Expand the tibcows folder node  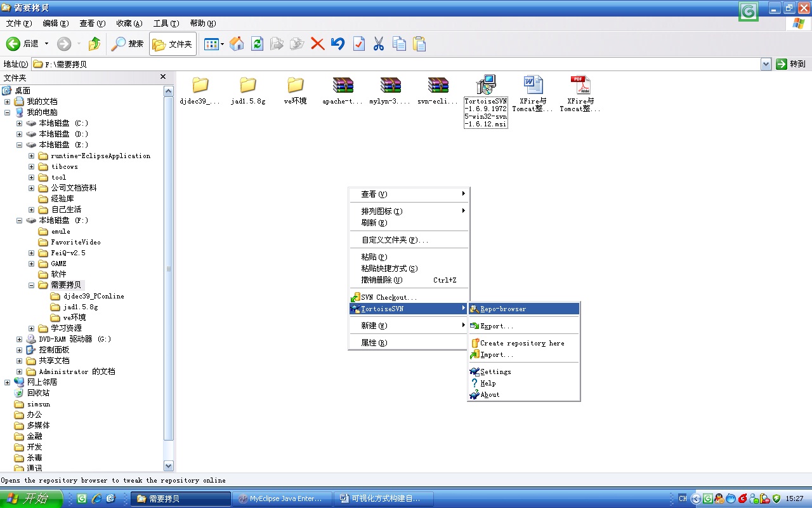[x=32, y=166]
